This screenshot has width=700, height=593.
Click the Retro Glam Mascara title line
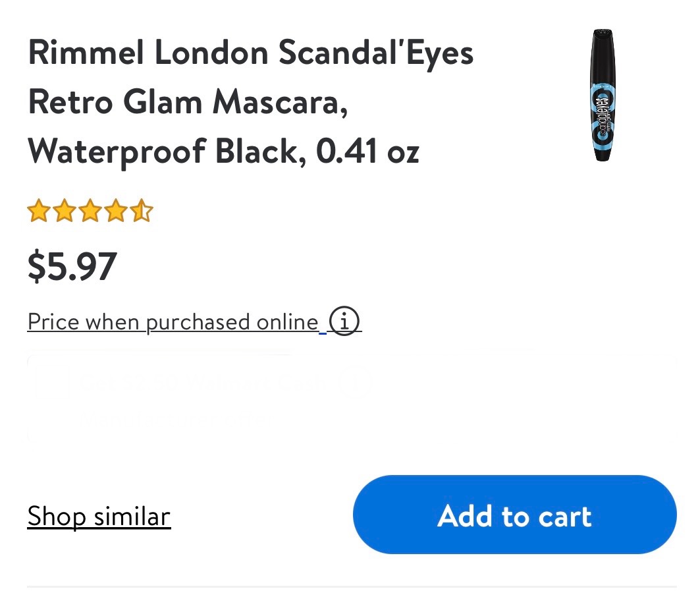[188, 103]
